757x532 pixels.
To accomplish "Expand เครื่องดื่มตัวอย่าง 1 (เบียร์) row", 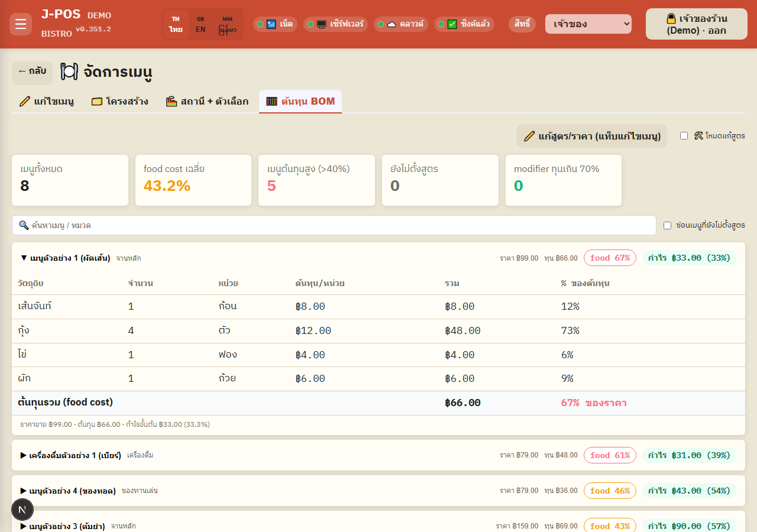I will click(378, 455).
